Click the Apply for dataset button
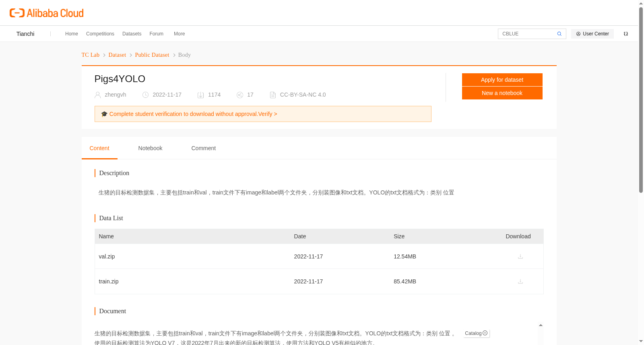The height and width of the screenshot is (345, 644). coord(502,80)
